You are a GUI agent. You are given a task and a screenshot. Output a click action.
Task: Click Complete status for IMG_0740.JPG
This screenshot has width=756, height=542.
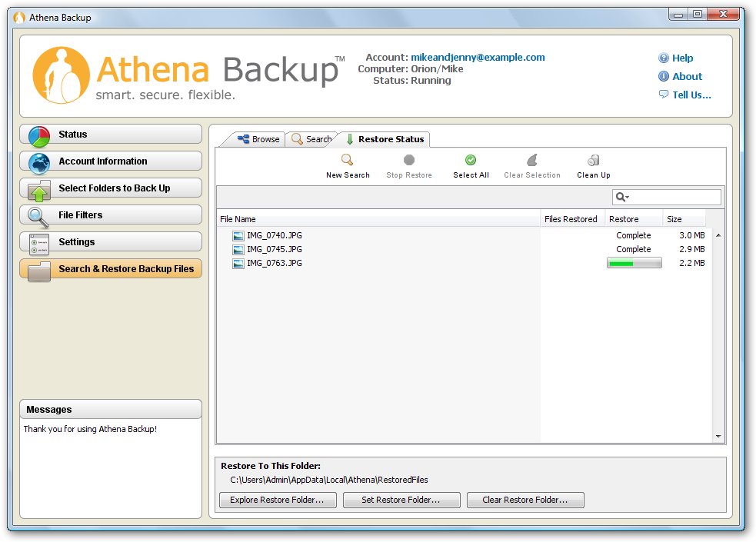(x=634, y=235)
